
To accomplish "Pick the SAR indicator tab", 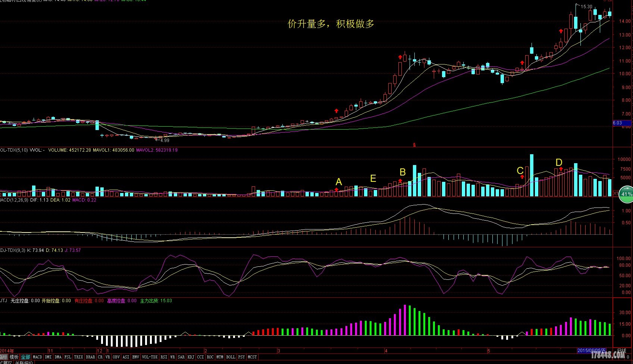I will (x=181, y=357).
